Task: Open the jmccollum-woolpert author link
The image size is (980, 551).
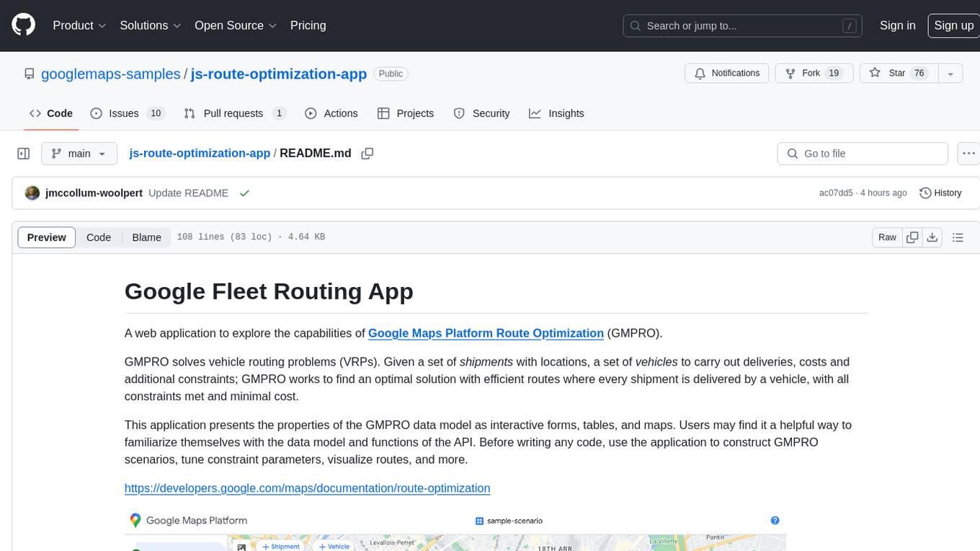Action: click(x=94, y=193)
